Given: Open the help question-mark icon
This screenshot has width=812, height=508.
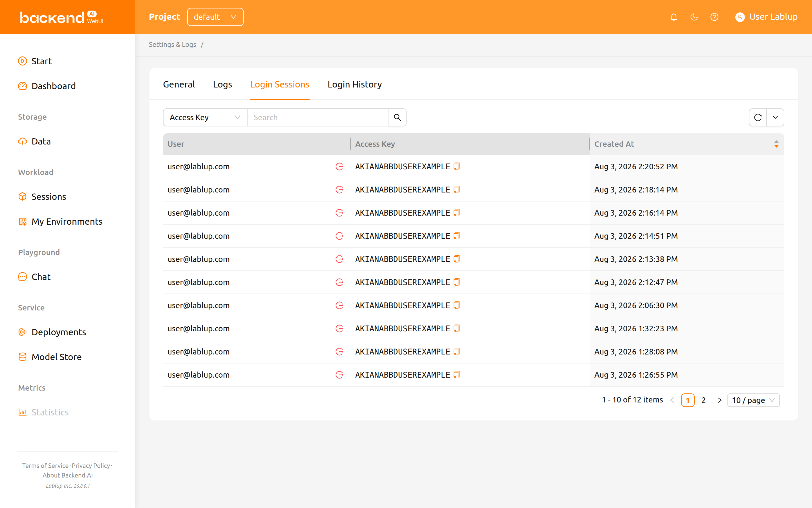Looking at the screenshot, I should tap(714, 17).
